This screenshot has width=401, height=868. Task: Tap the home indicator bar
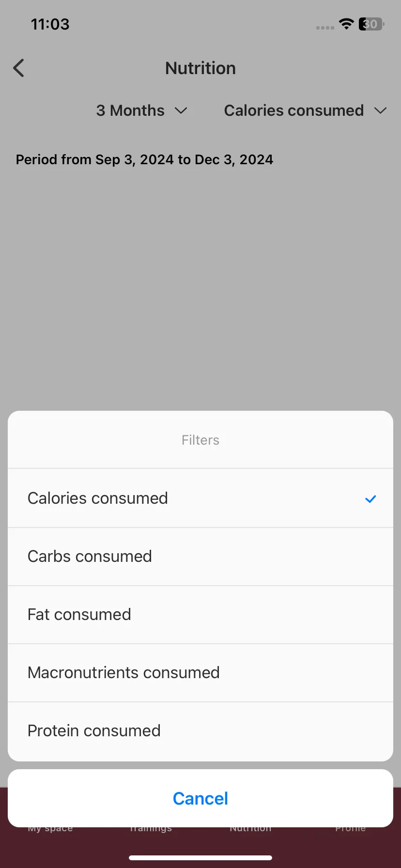click(x=200, y=858)
